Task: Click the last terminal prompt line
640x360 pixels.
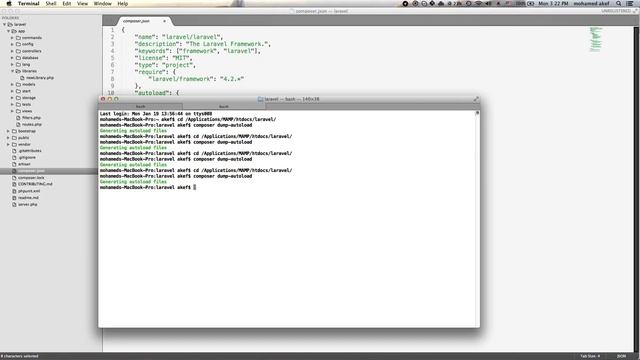Action: [148, 187]
